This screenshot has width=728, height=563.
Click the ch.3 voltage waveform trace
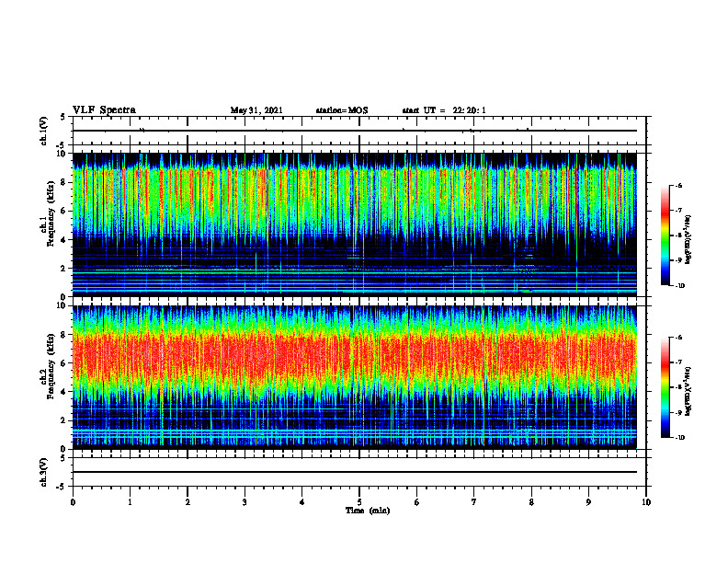[355, 472]
